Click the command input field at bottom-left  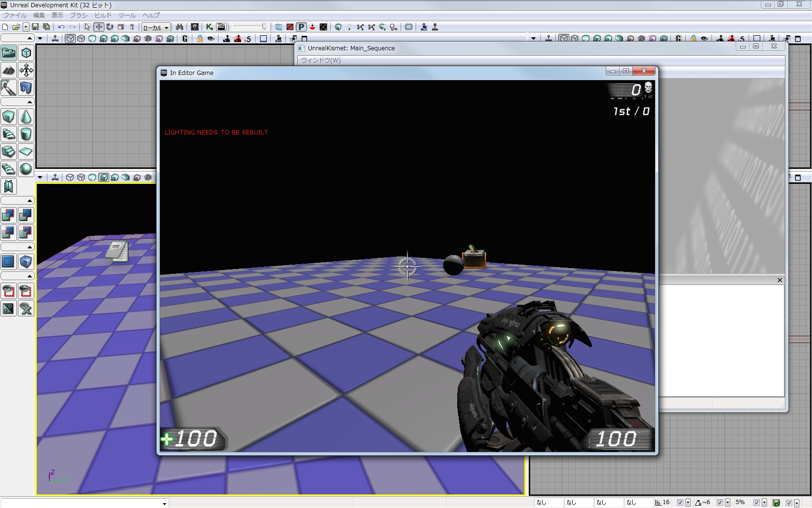85,503
